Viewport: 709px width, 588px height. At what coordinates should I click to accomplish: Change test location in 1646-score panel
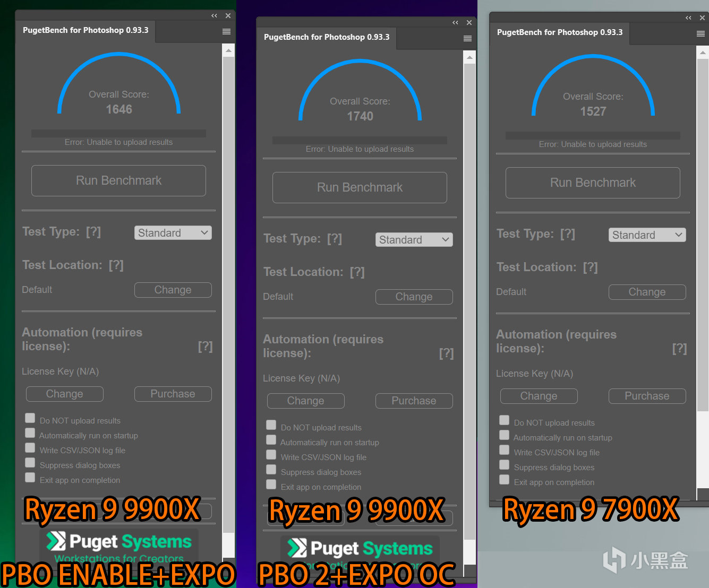(173, 290)
